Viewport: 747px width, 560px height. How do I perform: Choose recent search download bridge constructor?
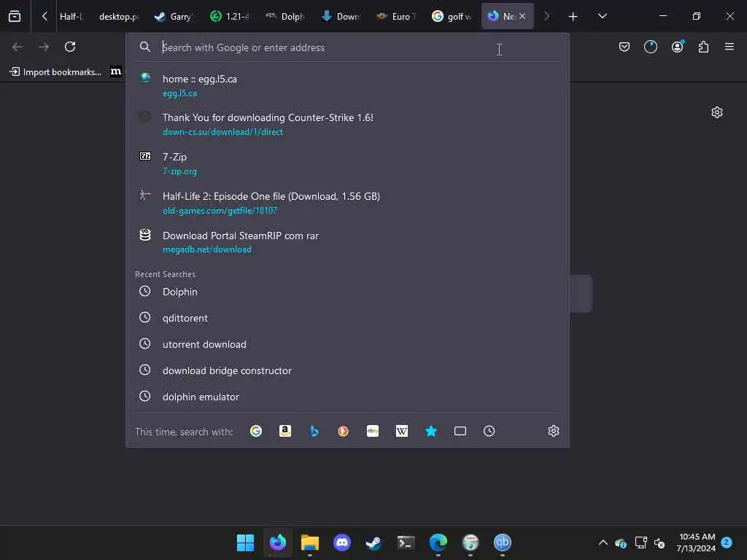tap(348, 370)
